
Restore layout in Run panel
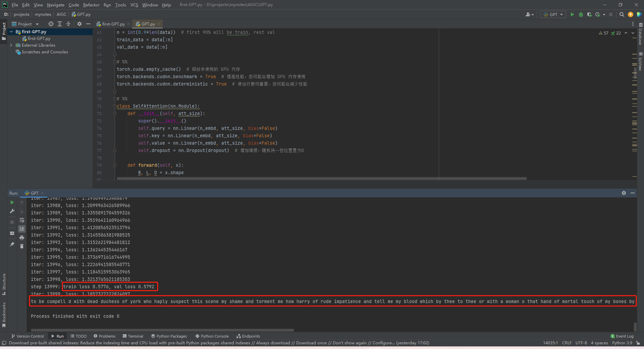12,233
